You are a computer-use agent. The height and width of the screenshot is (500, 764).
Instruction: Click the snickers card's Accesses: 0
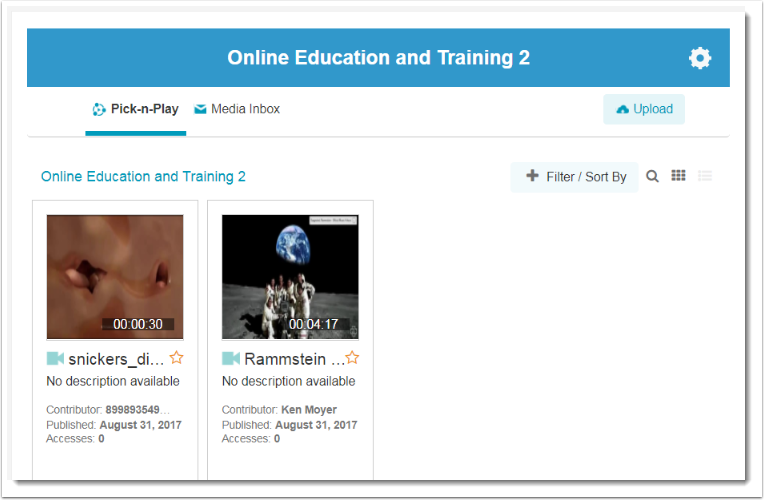point(76,439)
